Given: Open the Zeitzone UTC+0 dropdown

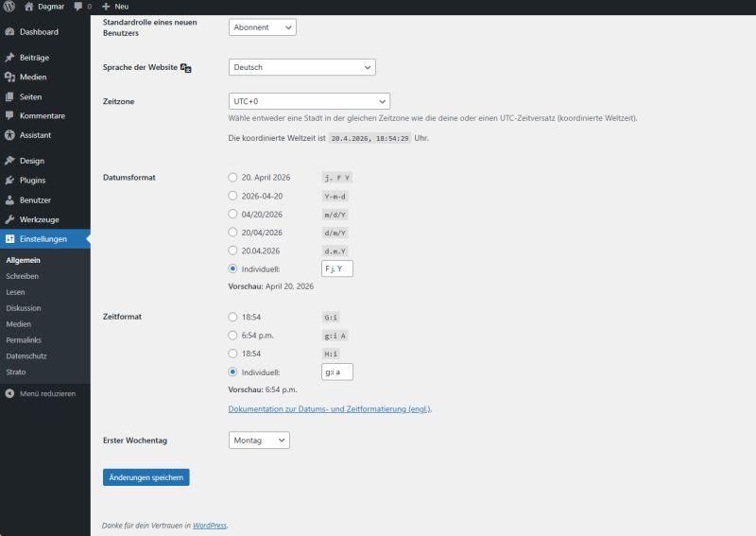Looking at the screenshot, I should click(x=309, y=101).
